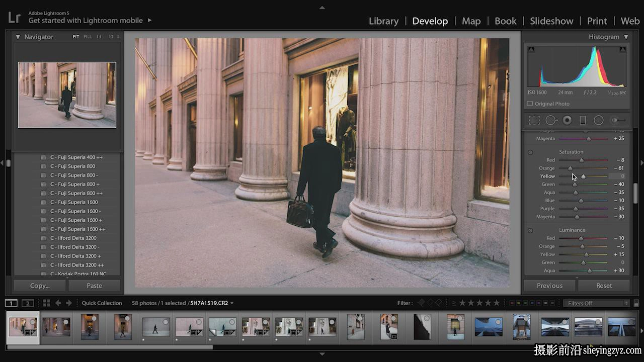Set Navigator zoom to FILL
Viewport: 644px width, 362px height.
pos(88,37)
